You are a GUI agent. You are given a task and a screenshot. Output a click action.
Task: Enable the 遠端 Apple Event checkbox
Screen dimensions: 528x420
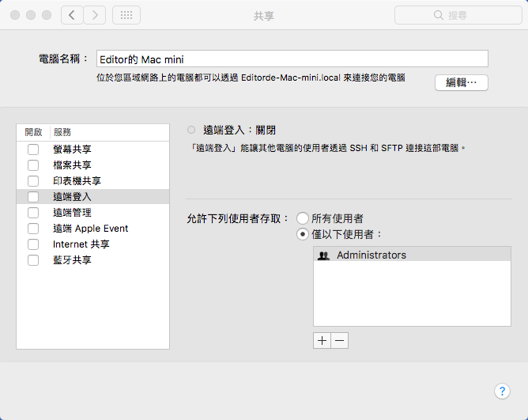pos(33,229)
